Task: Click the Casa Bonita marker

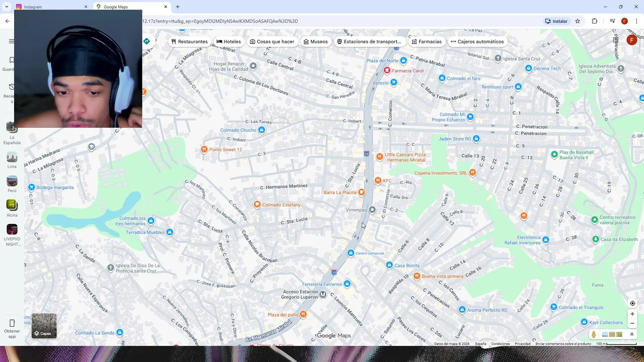Action: pos(389,265)
